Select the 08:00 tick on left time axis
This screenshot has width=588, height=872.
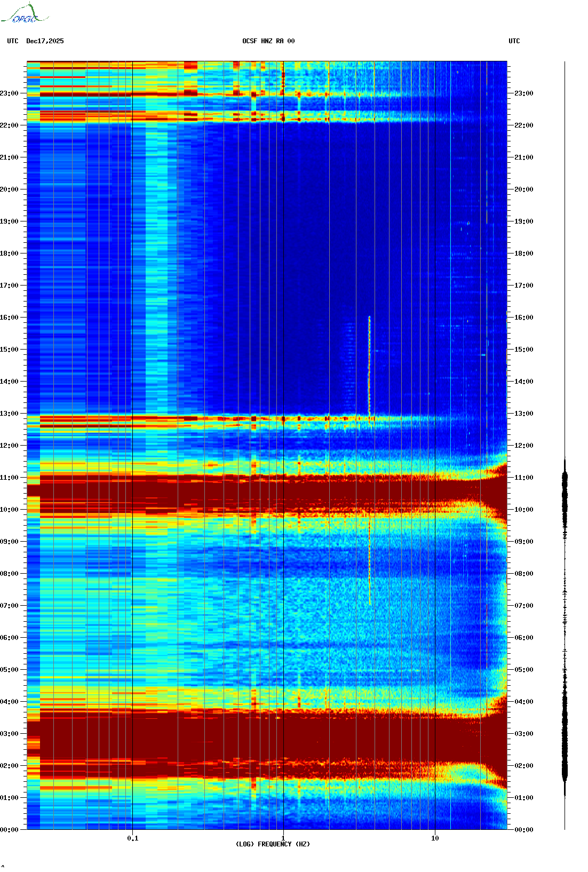(10, 574)
